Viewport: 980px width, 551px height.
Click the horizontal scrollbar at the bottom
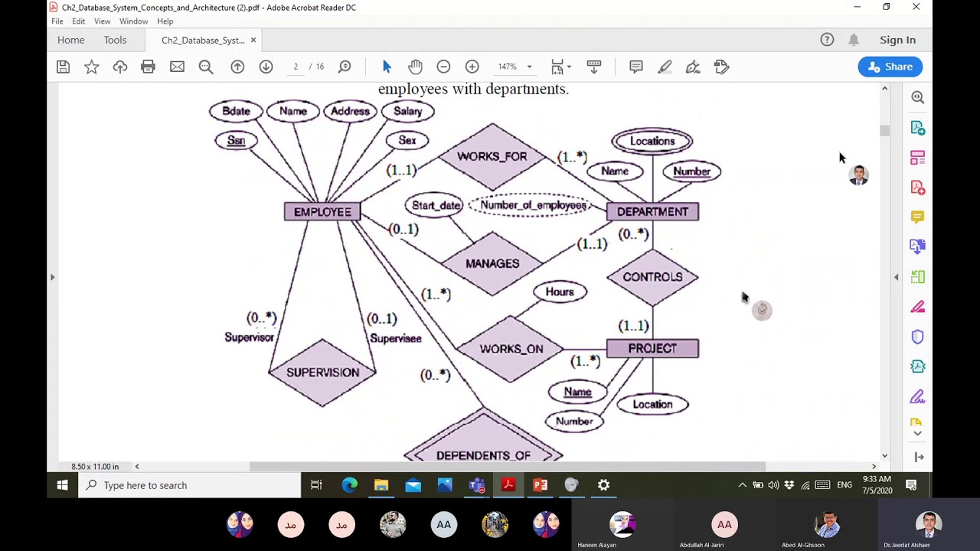(x=508, y=466)
